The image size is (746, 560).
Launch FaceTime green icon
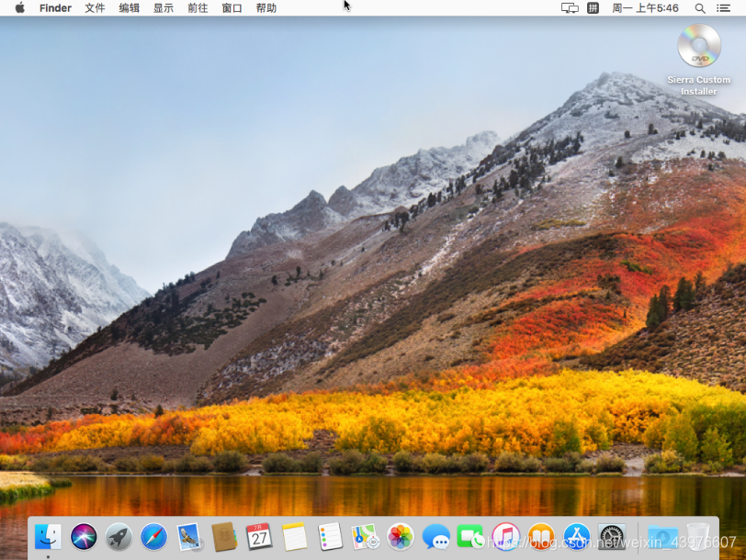(x=470, y=537)
